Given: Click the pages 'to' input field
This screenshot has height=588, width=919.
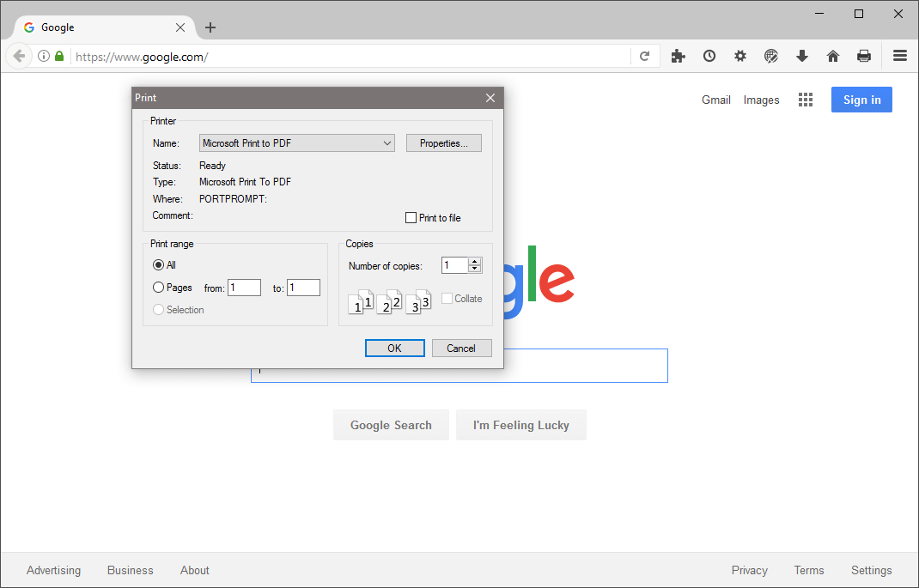Looking at the screenshot, I should [x=303, y=288].
